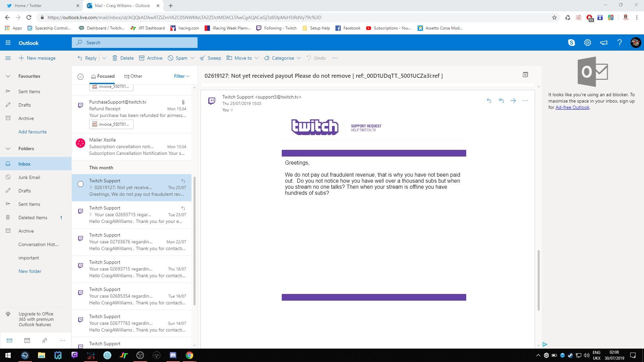Open the Inbox folder

click(36, 164)
